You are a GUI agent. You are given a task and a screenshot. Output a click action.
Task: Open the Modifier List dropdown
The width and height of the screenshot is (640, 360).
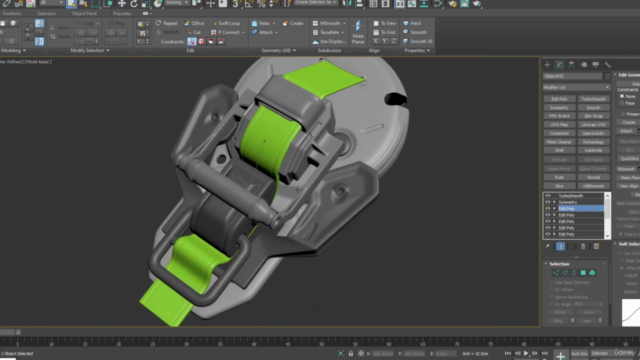point(576,87)
